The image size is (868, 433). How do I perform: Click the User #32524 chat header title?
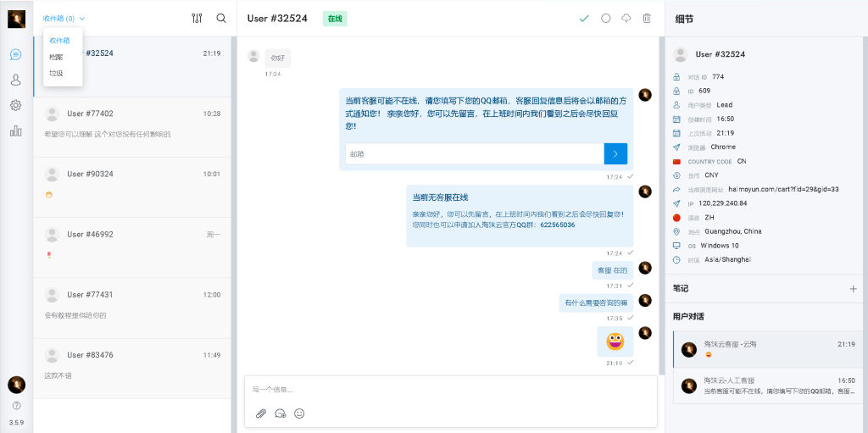coord(277,19)
